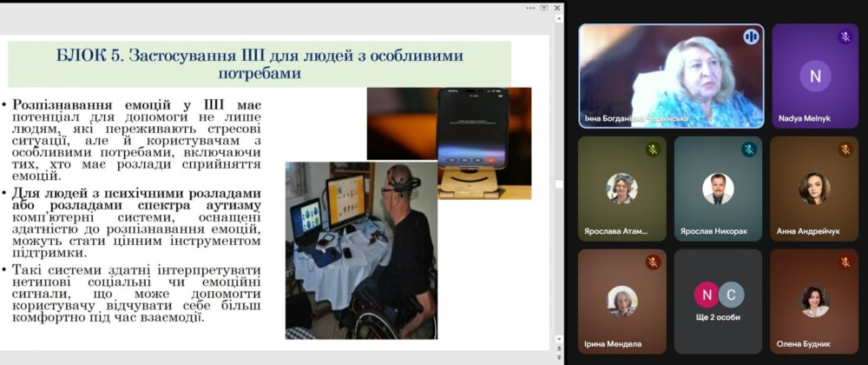Click muted mic icon on Ірина Мендела tile
The height and width of the screenshot is (365, 868).
(653, 262)
